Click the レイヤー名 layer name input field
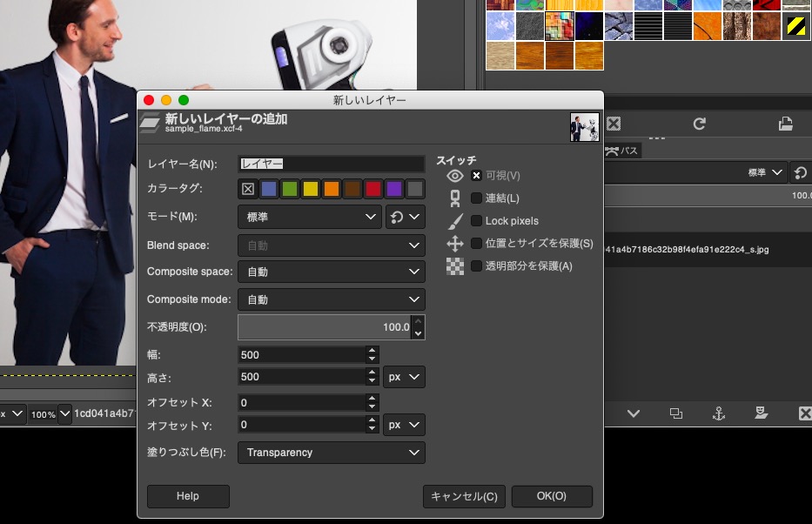 pos(331,164)
